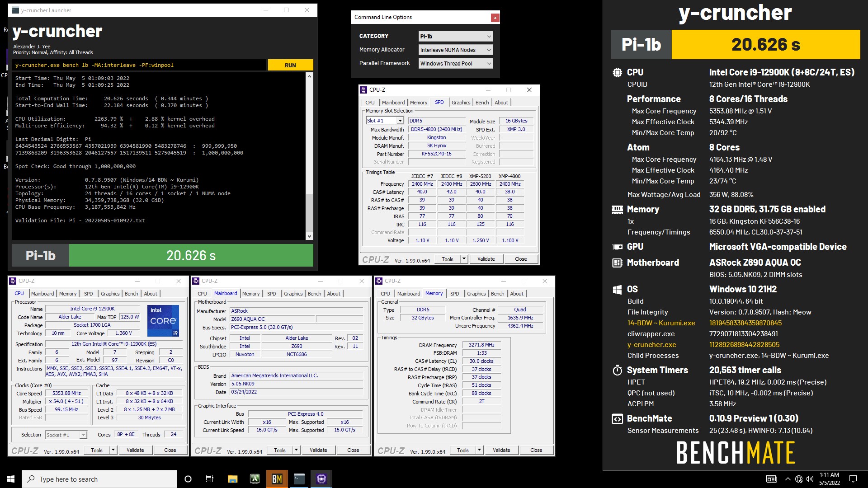Click the BENCHMATE logo at panel bottom
Image resolution: width=868 pixels, height=488 pixels.
point(736,453)
